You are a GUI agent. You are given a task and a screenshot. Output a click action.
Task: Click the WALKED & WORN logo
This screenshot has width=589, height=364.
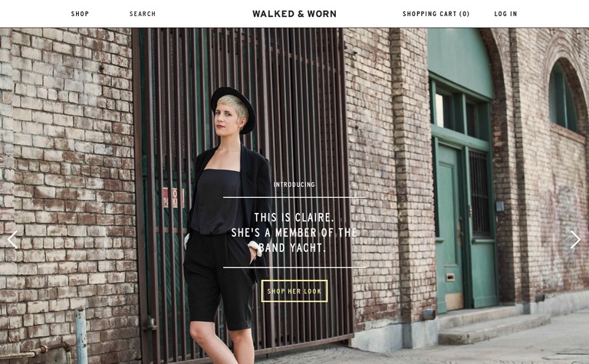[294, 14]
